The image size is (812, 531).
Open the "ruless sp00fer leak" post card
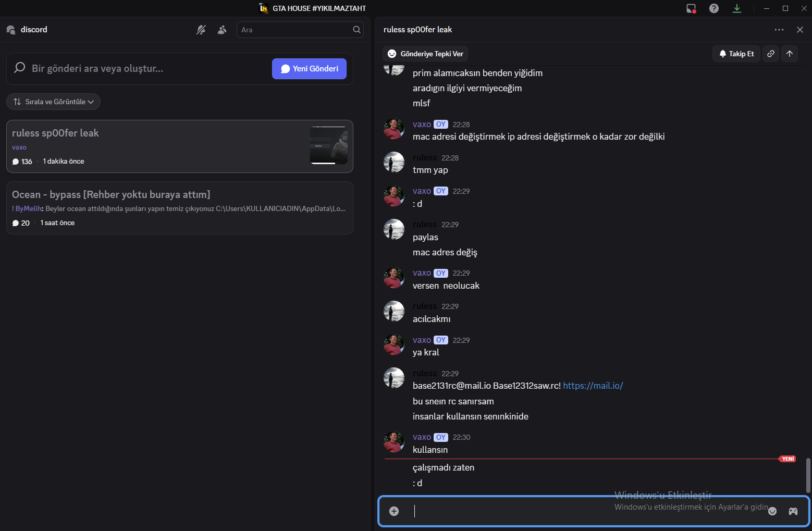pos(180,146)
